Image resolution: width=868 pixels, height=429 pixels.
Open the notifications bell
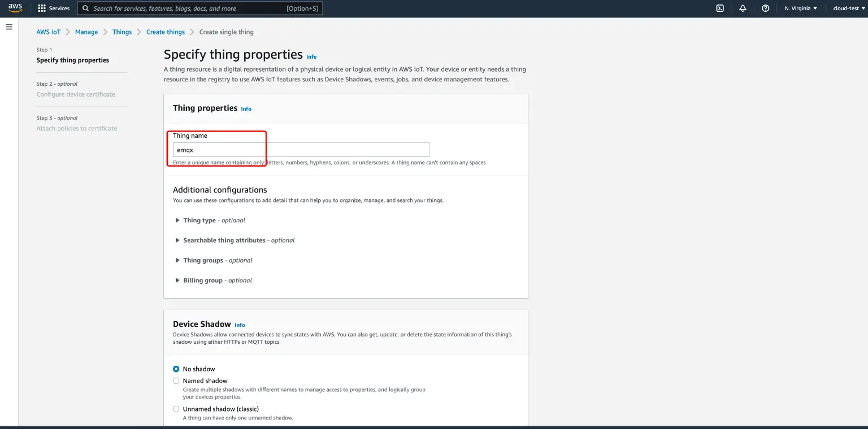(743, 8)
